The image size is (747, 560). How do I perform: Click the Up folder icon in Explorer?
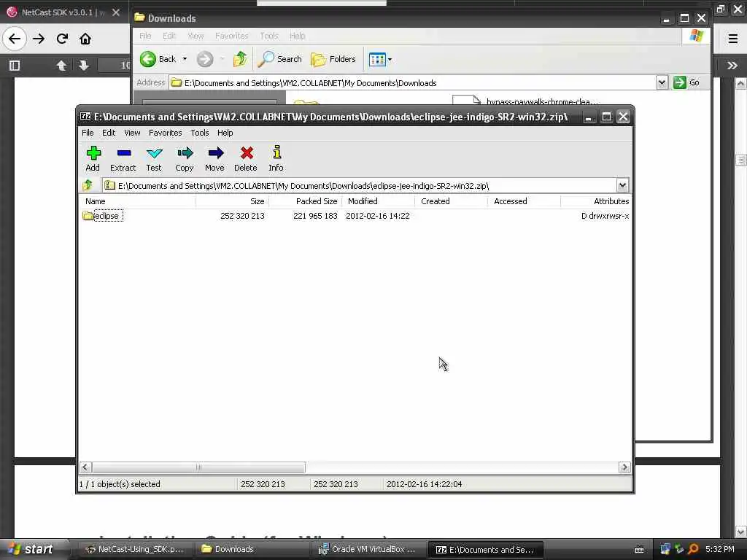(240, 59)
